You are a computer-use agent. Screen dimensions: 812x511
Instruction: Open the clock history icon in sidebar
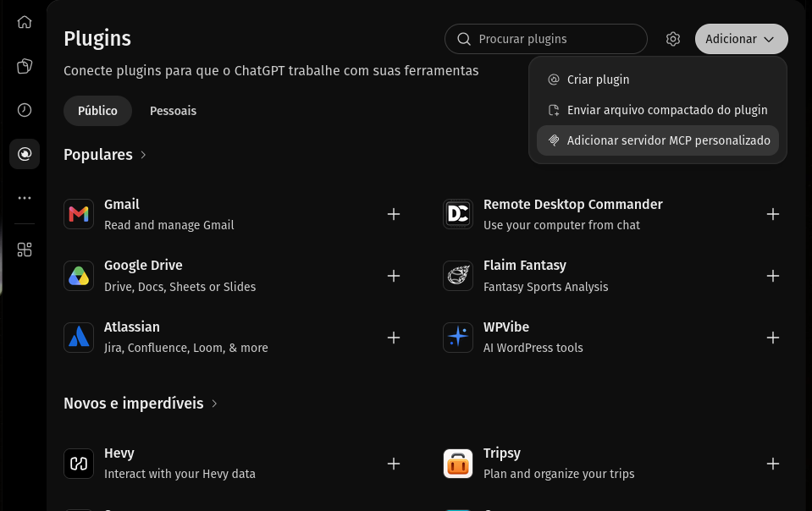tap(25, 110)
